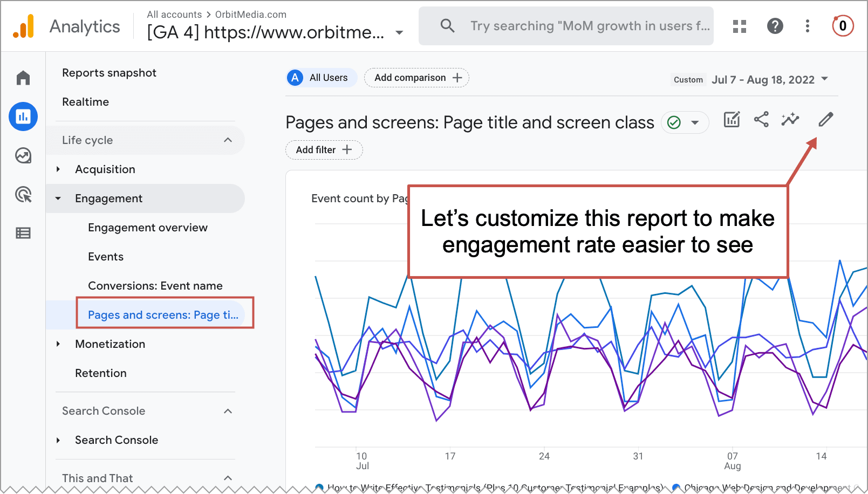Open the Help question mark icon
This screenshot has height=494, width=868.
point(775,26)
